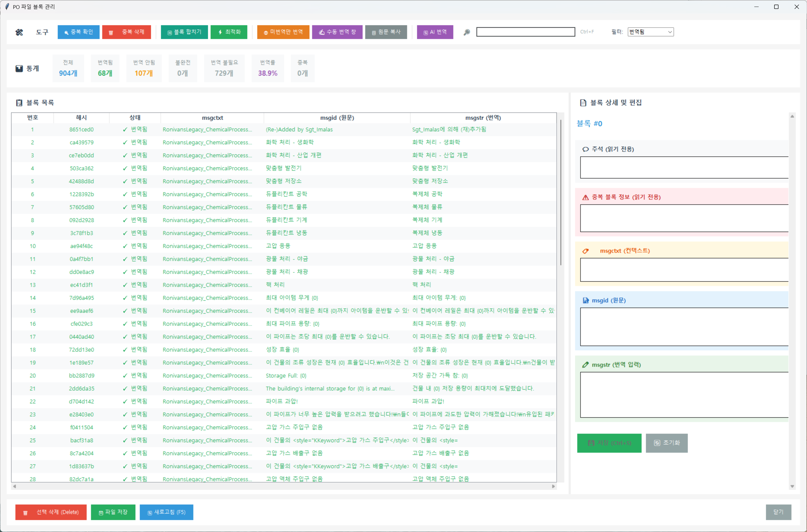Screen dimensions: 807x532
Task: Click the green 저장 (Ctrl+S) button
Action: 609,443
